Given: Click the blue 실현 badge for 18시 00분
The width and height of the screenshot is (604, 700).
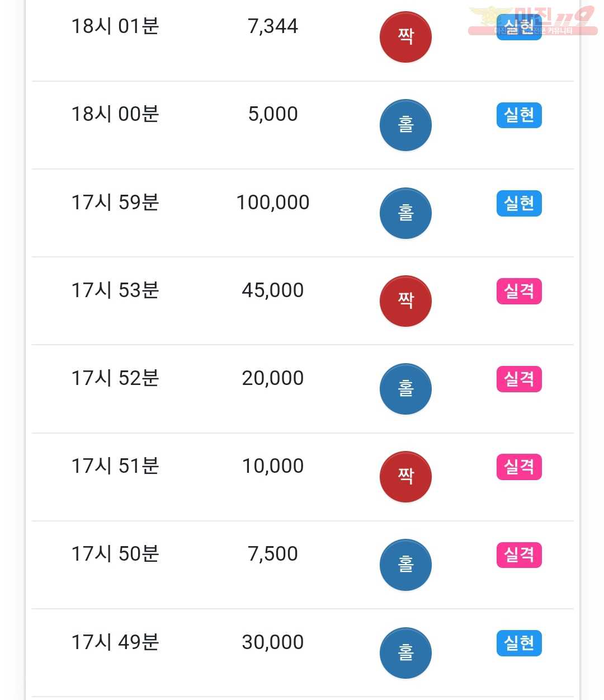Looking at the screenshot, I should click(519, 115).
